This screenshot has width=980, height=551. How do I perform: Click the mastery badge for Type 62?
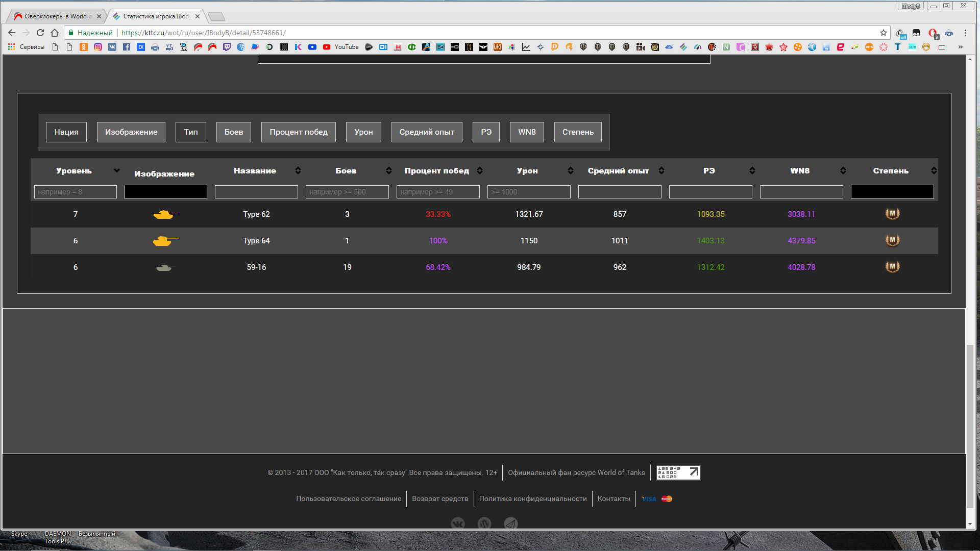click(x=892, y=214)
